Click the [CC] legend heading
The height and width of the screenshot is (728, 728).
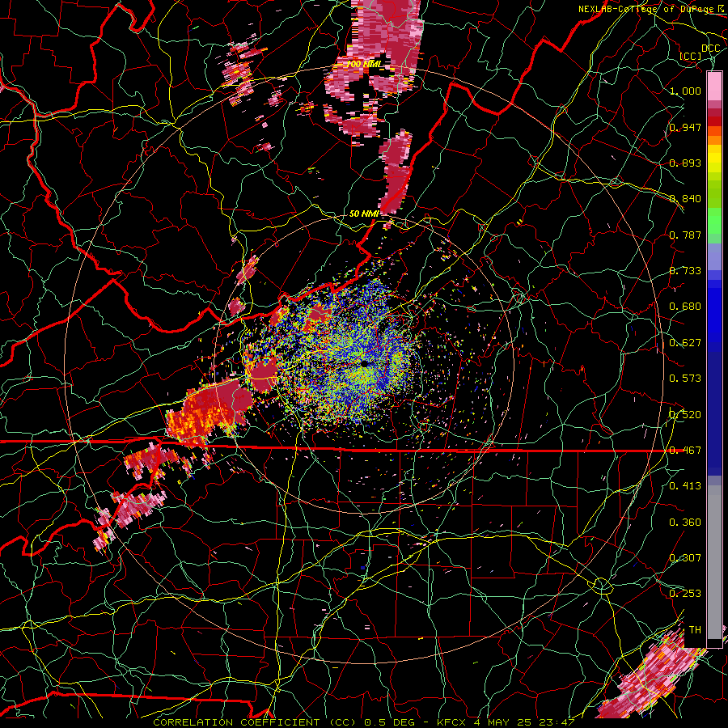click(x=691, y=56)
